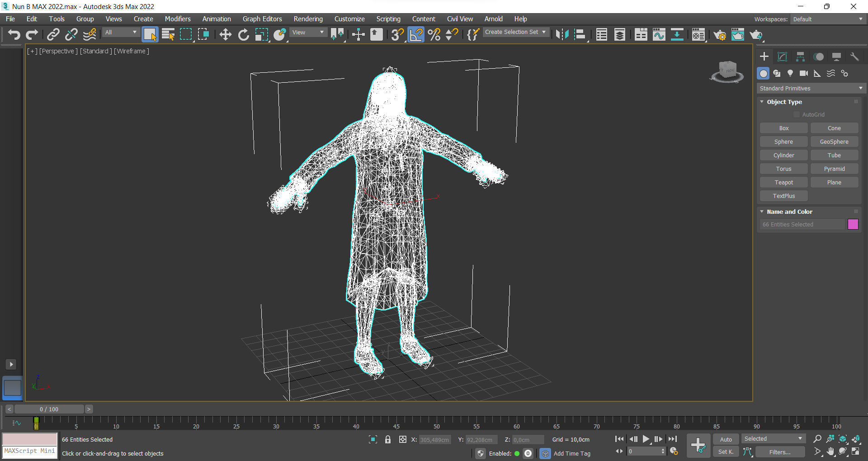This screenshot has width=868, height=461.
Task: Click the Select and Place tool
Action: [x=279, y=35]
